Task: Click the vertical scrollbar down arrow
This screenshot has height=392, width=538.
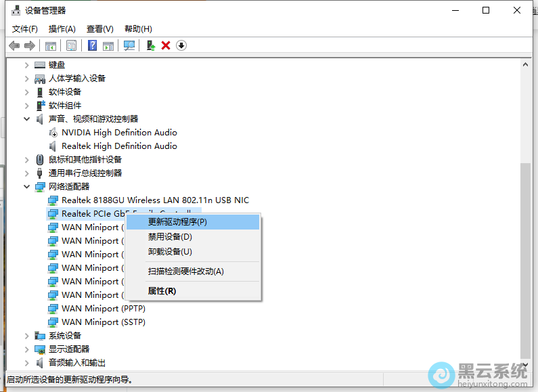Action: coord(526,366)
